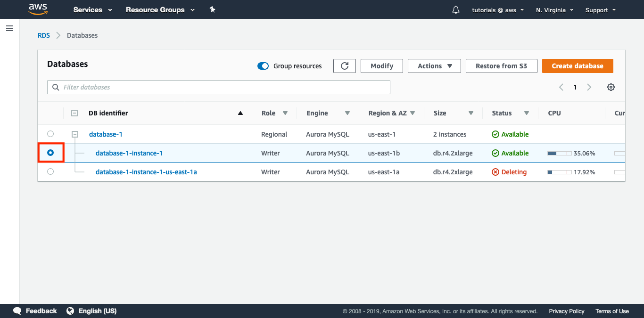Click Restore from S3 button

[502, 66]
